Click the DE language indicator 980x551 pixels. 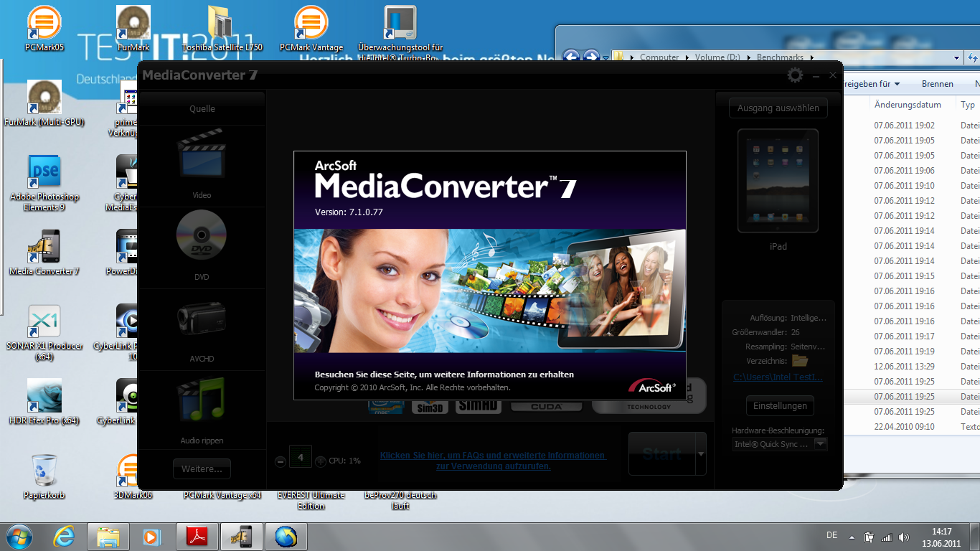coord(832,535)
